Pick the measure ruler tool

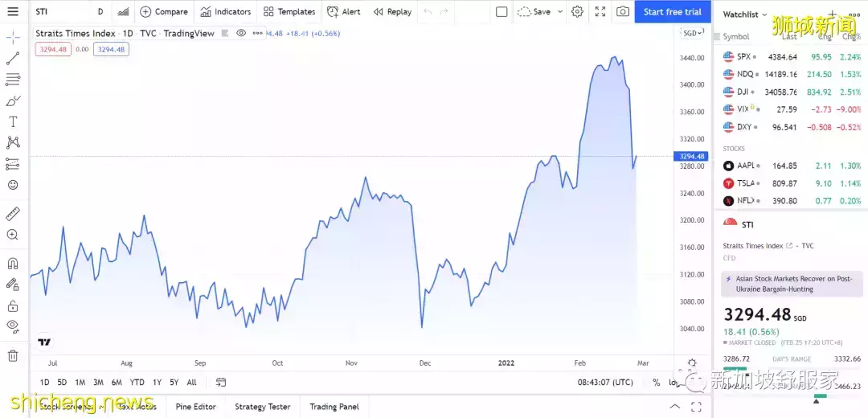pos(13,214)
